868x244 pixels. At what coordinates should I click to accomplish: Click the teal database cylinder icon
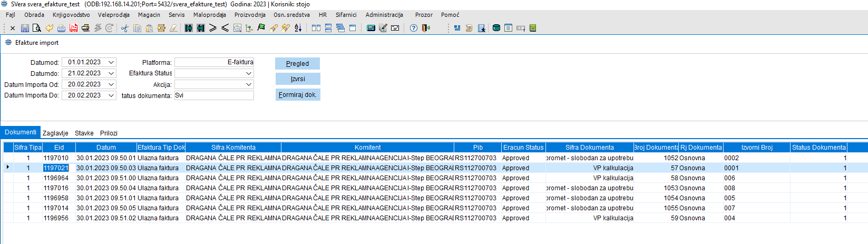point(496,28)
